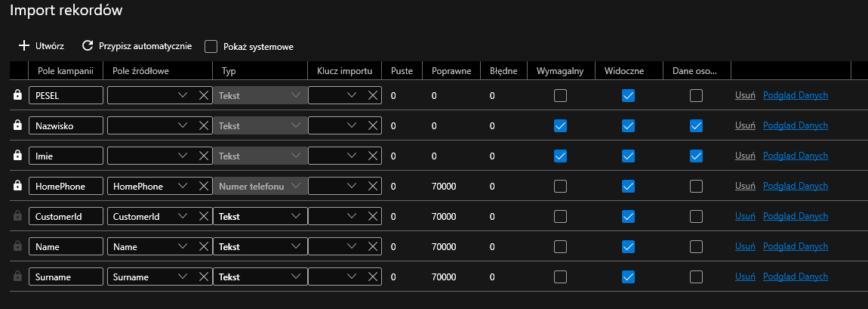Click the refresh icon for Przypisz automatycznie
This screenshot has height=309, width=868.
pyautogui.click(x=88, y=46)
